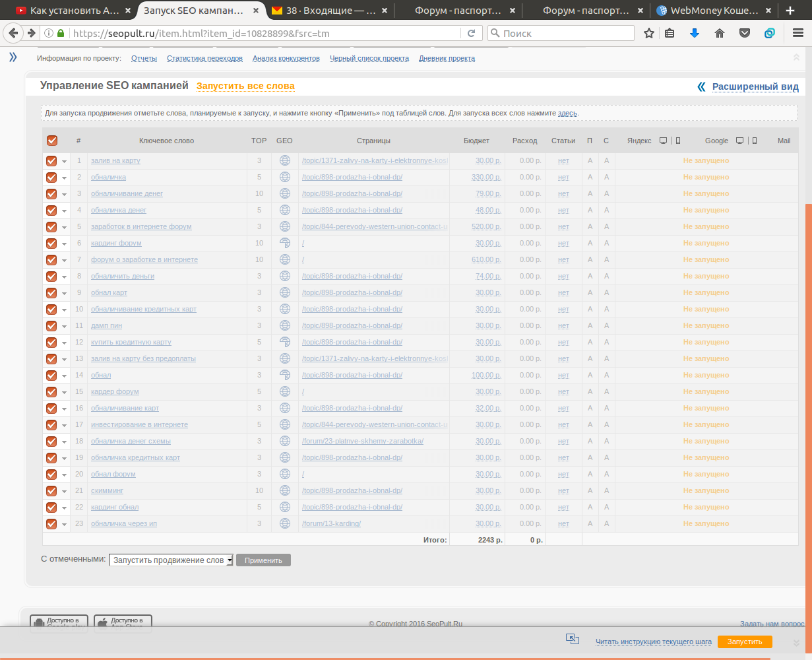The height and width of the screenshot is (660, 812).
Task: Open the downloads arrow icon
Action: (x=694, y=33)
